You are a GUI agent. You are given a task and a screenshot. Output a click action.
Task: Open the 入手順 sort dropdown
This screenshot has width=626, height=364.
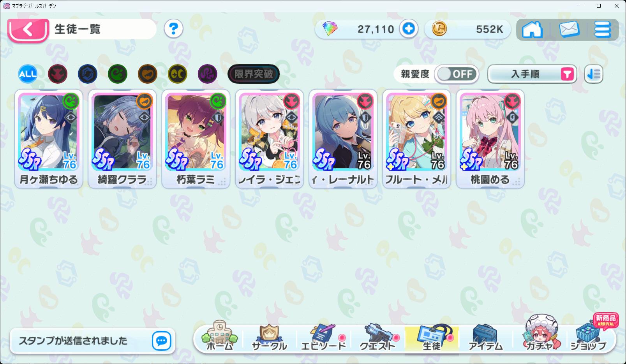(532, 74)
